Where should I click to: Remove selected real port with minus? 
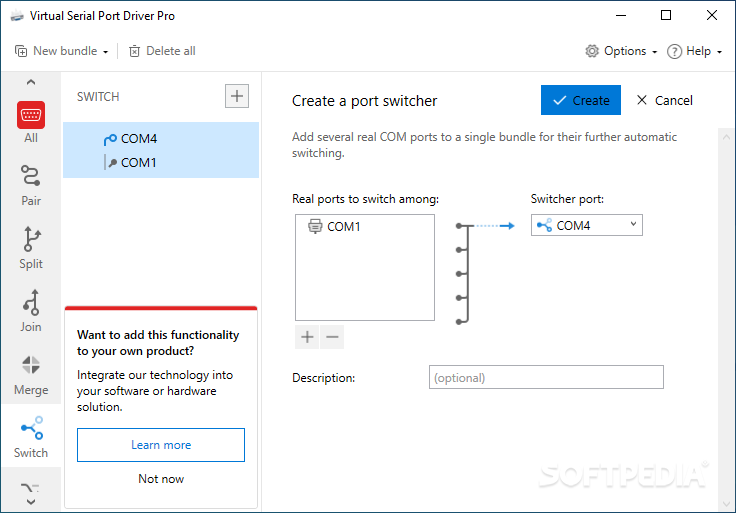(332, 337)
